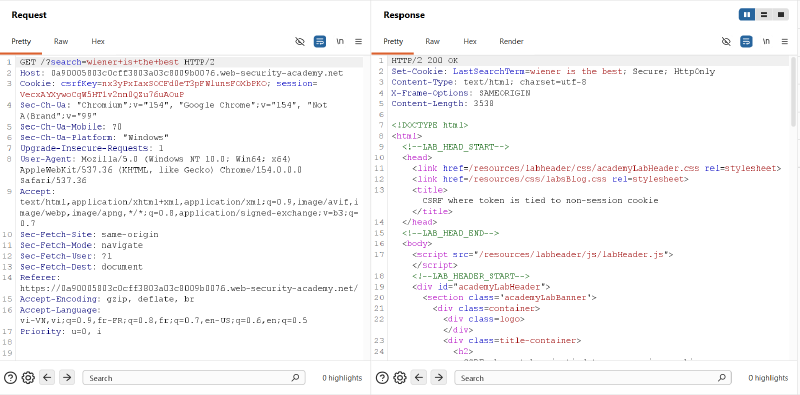The image size is (800, 395).
Task: Click the CSRF title text in response
Action: click(x=540, y=201)
